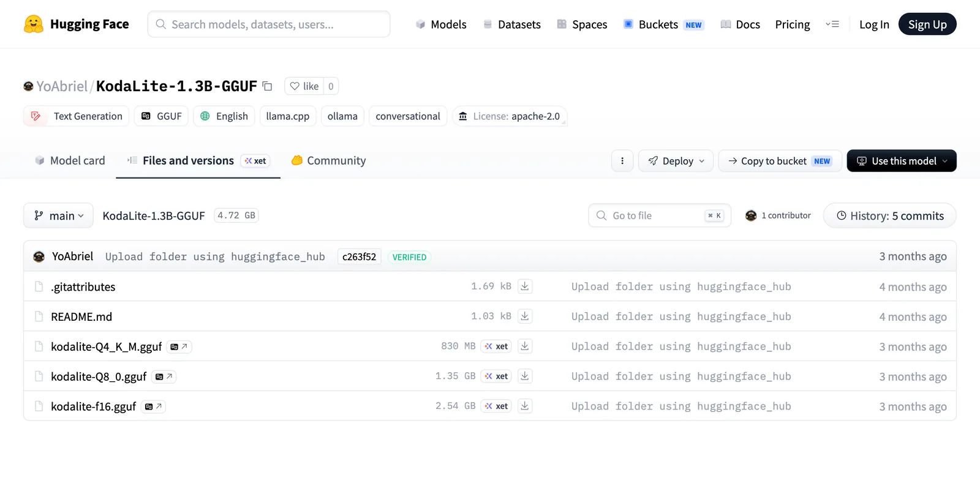Open GGUF viewer for kodalite-f16.gguf
The height and width of the screenshot is (486, 980).
coord(153,407)
